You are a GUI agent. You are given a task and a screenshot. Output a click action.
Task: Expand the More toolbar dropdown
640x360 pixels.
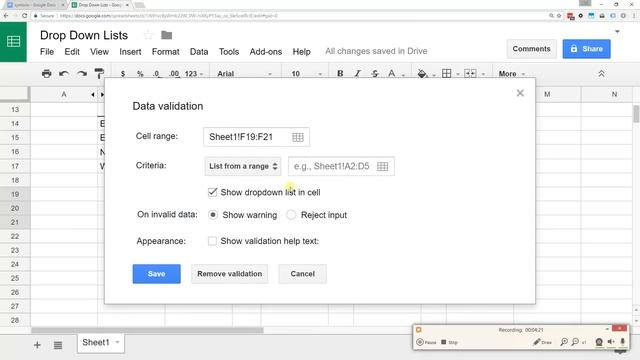pos(511,74)
